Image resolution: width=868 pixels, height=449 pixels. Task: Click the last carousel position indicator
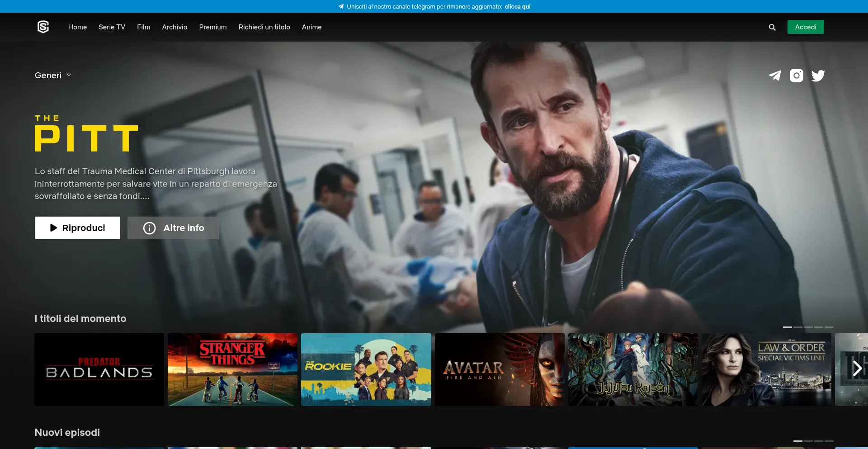pos(829,327)
